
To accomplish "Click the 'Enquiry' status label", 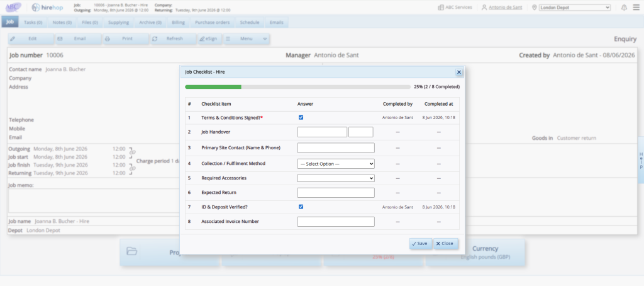I will tap(625, 39).
